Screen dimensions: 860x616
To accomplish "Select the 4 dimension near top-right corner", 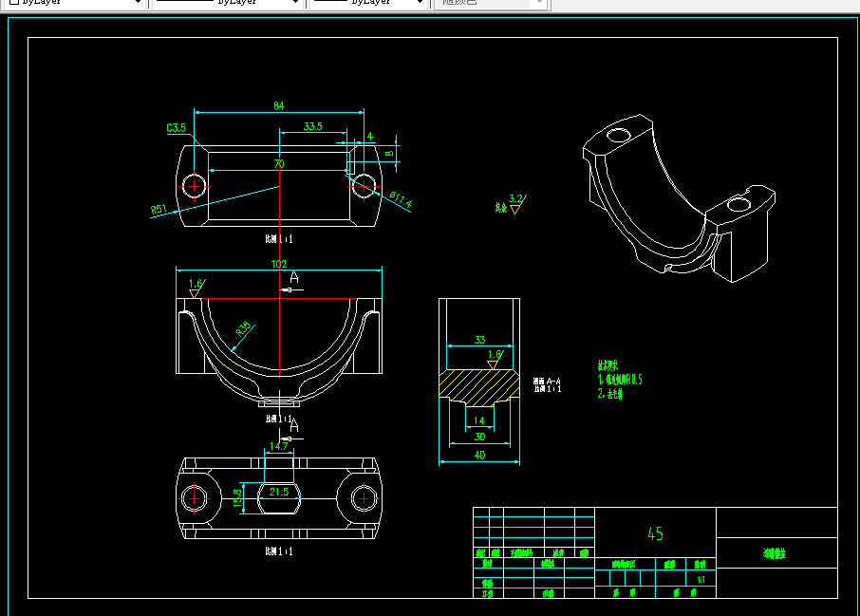I will (x=369, y=137).
